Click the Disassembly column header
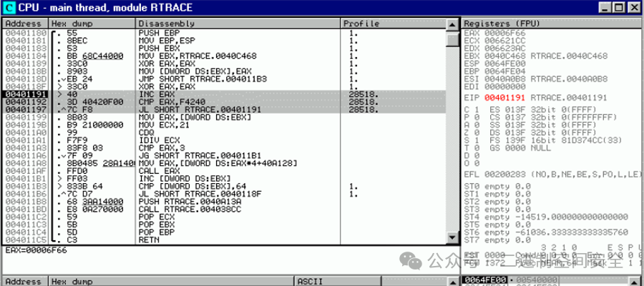This screenshot has width=644, height=286. [x=238, y=24]
